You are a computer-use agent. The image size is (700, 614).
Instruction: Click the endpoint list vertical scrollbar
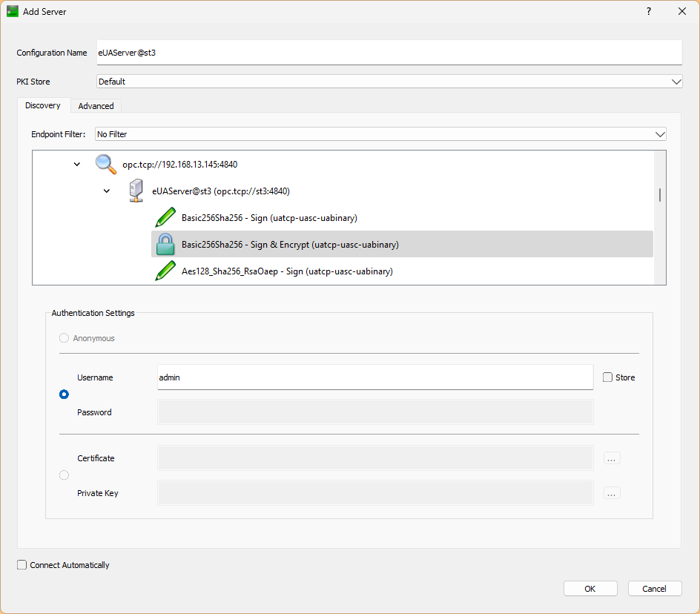659,195
